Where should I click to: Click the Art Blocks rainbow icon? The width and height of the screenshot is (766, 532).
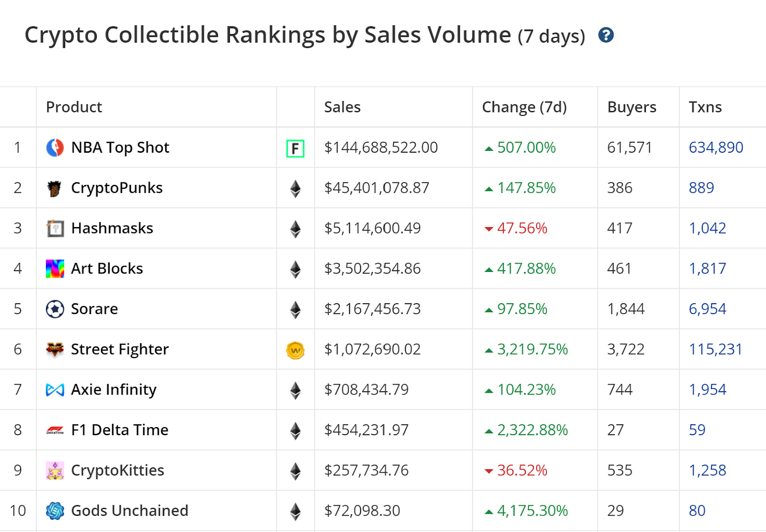point(55,269)
